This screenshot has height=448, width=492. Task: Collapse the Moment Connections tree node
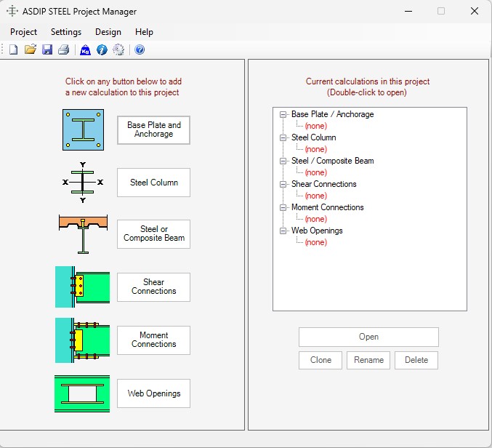pyautogui.click(x=283, y=207)
